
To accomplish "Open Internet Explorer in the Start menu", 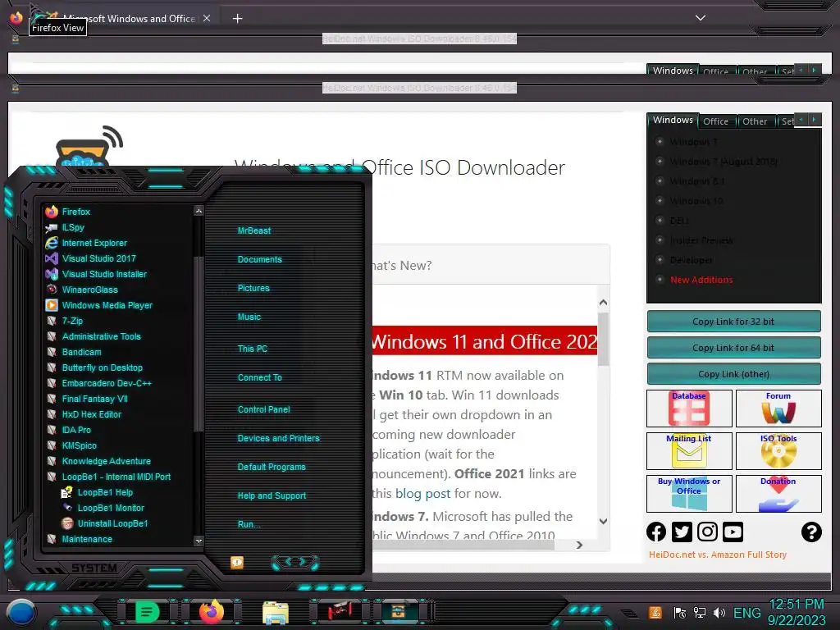I will pos(86,243).
